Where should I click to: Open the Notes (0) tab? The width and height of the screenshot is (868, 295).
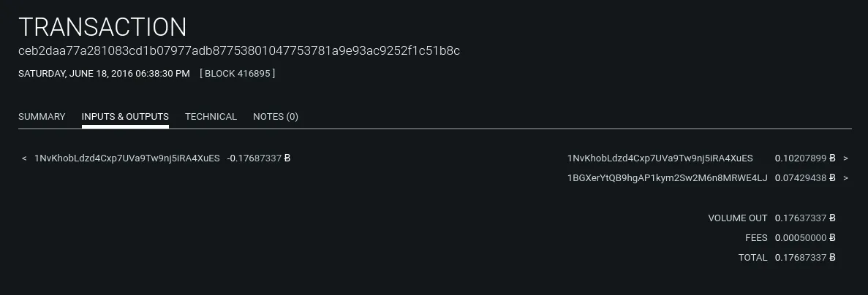276,117
